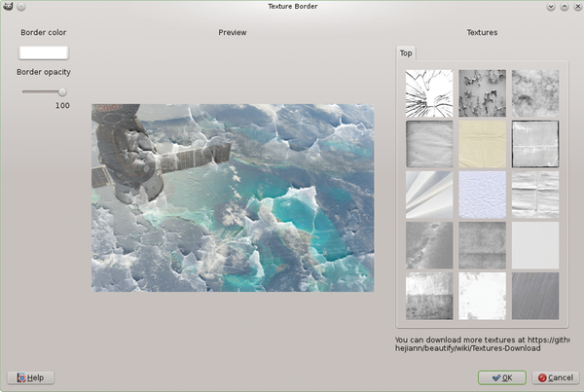Choose the dark gray concrete texture
The height and width of the screenshot is (392, 584).
[x=482, y=245]
